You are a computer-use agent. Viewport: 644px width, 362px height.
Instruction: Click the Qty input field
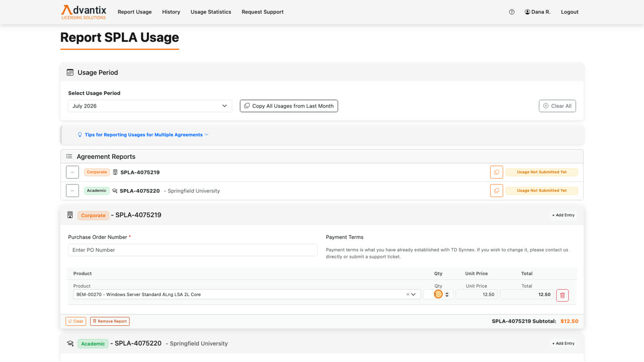(x=438, y=295)
